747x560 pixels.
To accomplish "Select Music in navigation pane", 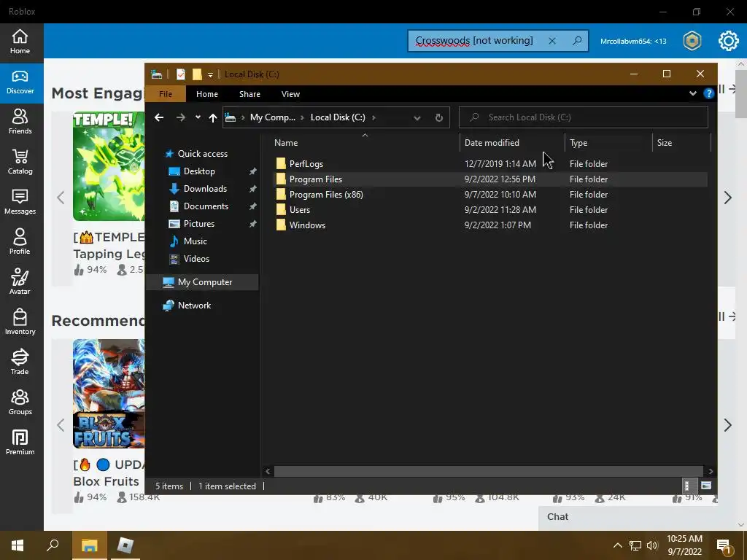I will (196, 241).
